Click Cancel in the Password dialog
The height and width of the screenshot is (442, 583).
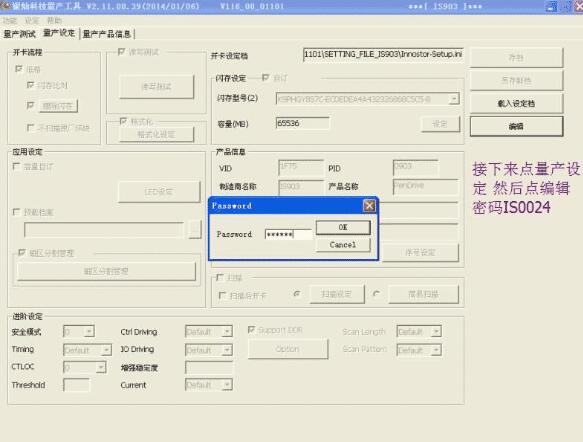[343, 245]
